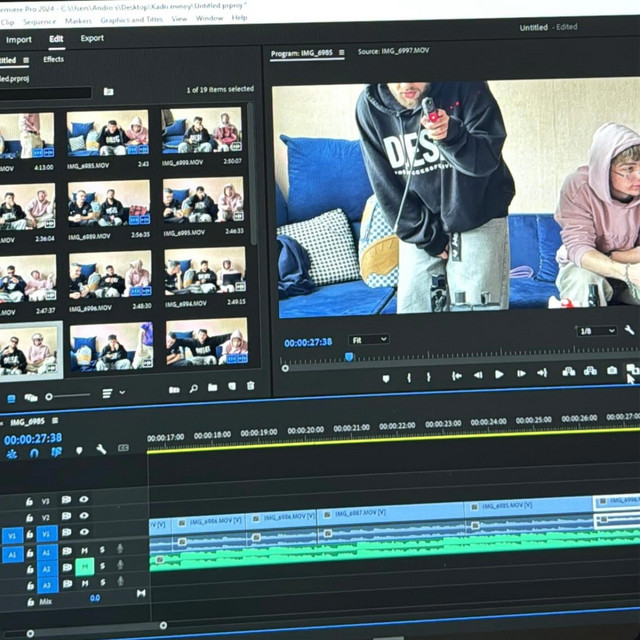Select the IMG_6994.MOV clip thumbnail
The height and width of the screenshot is (640, 640).
(x=205, y=271)
